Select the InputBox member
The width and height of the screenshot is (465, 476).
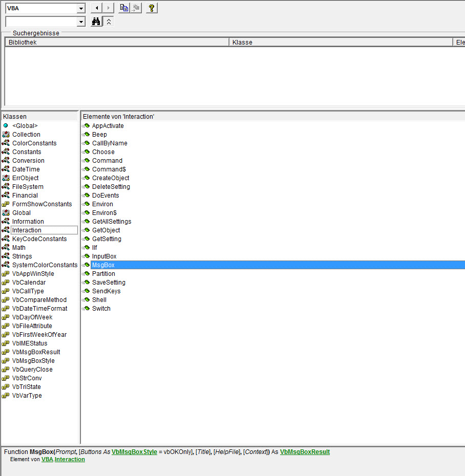click(104, 256)
